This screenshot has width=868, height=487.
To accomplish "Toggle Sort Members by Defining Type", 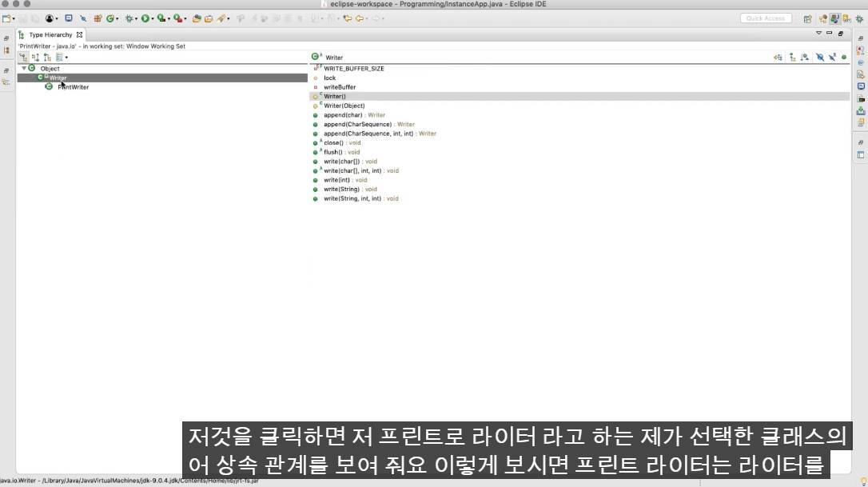I will (805, 57).
